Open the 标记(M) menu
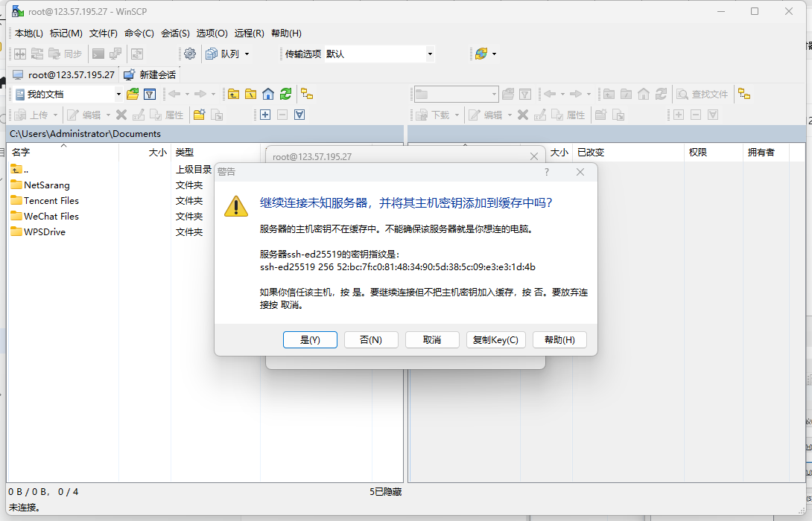The width and height of the screenshot is (812, 521). tap(66, 33)
